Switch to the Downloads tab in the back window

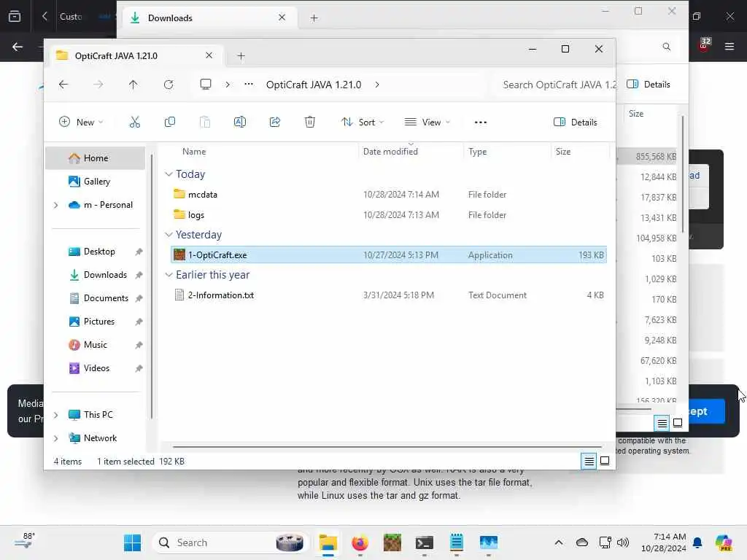(209, 18)
